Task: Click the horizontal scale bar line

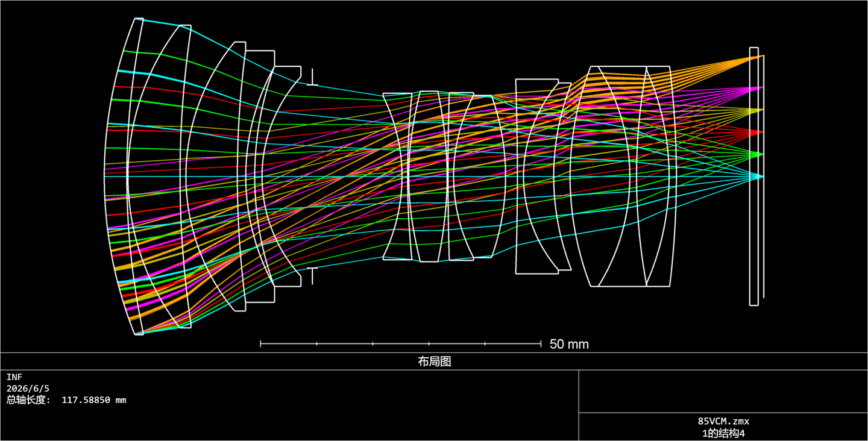Action: [x=401, y=344]
